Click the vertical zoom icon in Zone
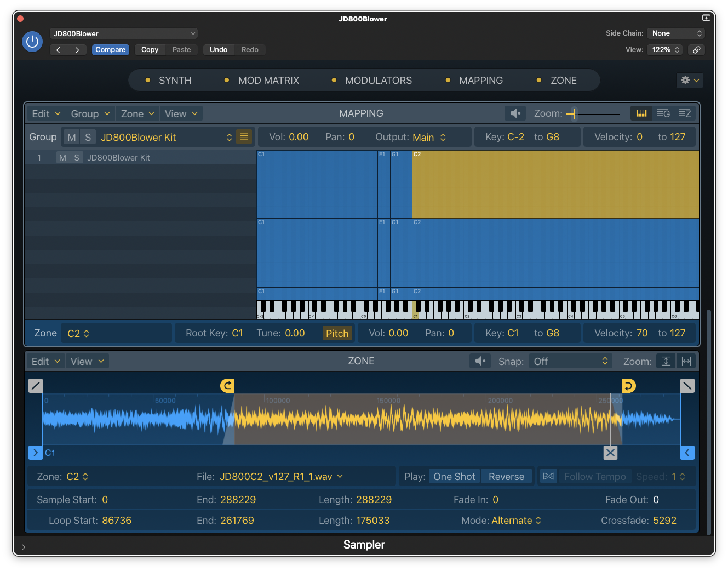728x571 pixels. coord(666,361)
